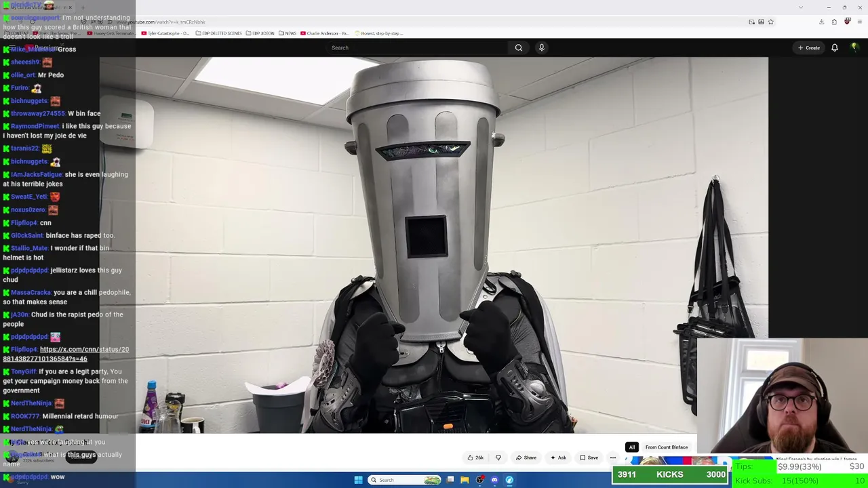868x488 pixels.
Task: Click chat username MassaCracka
Action: (31, 292)
